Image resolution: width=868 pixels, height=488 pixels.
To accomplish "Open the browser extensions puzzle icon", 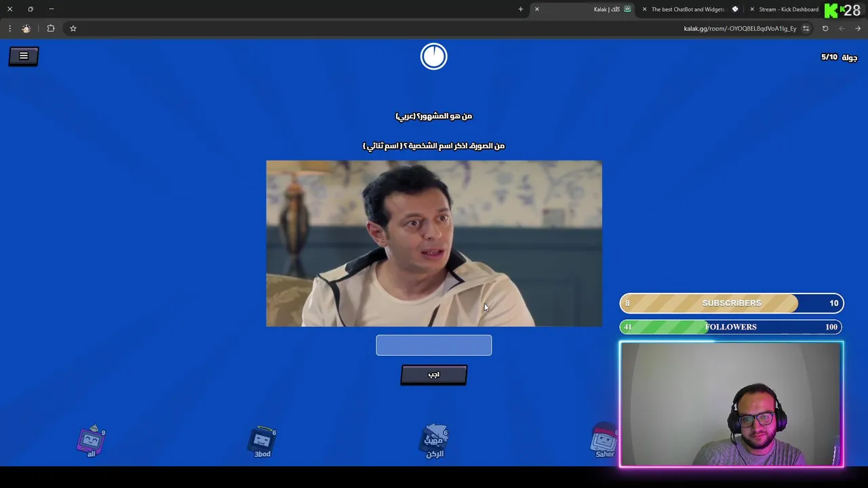I will [x=51, y=28].
